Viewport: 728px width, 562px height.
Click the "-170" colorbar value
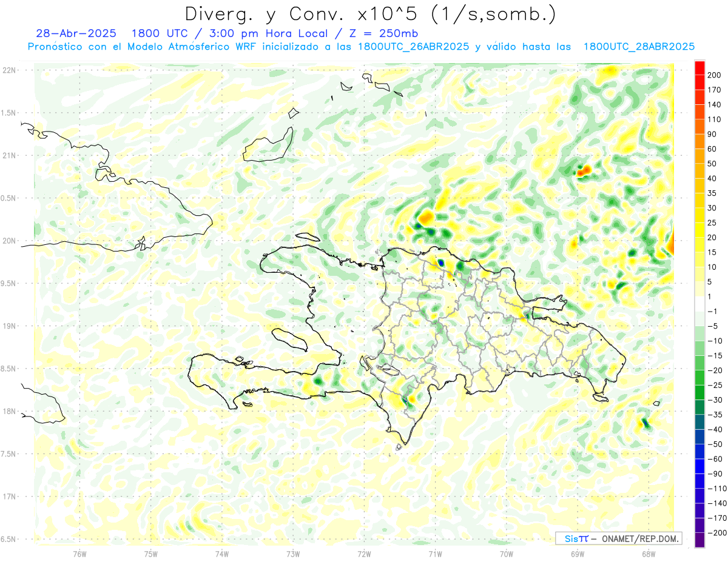tap(716, 518)
